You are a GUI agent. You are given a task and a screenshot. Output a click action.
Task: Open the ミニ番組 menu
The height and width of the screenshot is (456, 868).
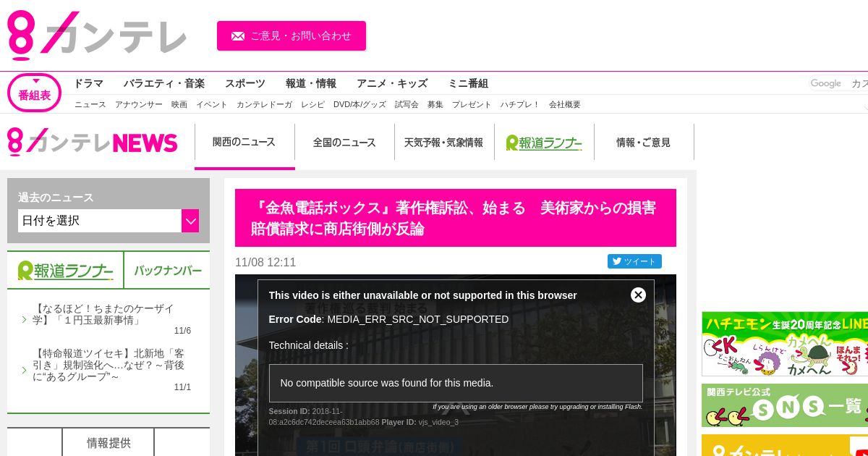pos(468,83)
